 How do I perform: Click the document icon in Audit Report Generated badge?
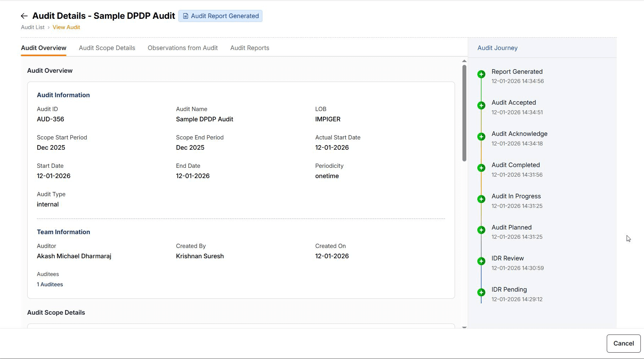click(x=185, y=16)
